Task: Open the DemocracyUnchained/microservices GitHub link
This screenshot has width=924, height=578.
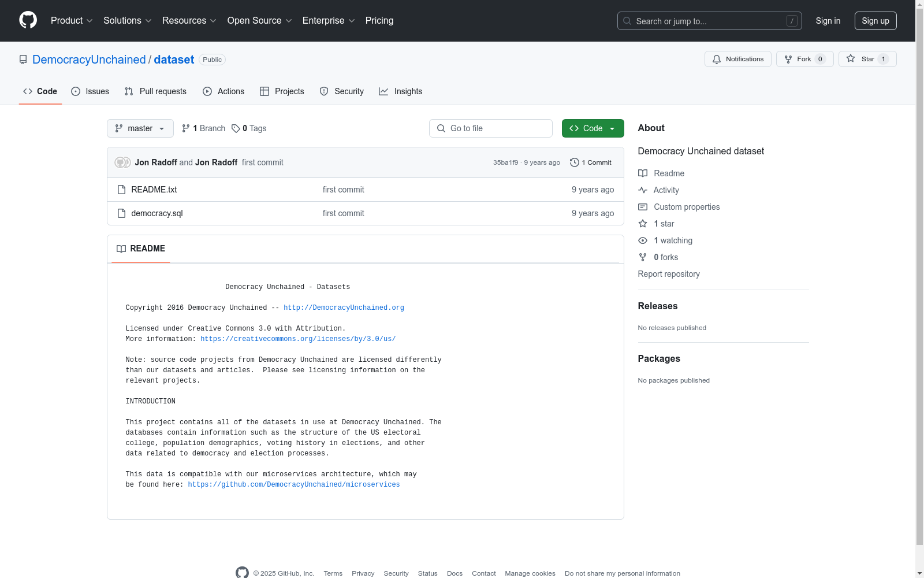Action: click(x=294, y=484)
